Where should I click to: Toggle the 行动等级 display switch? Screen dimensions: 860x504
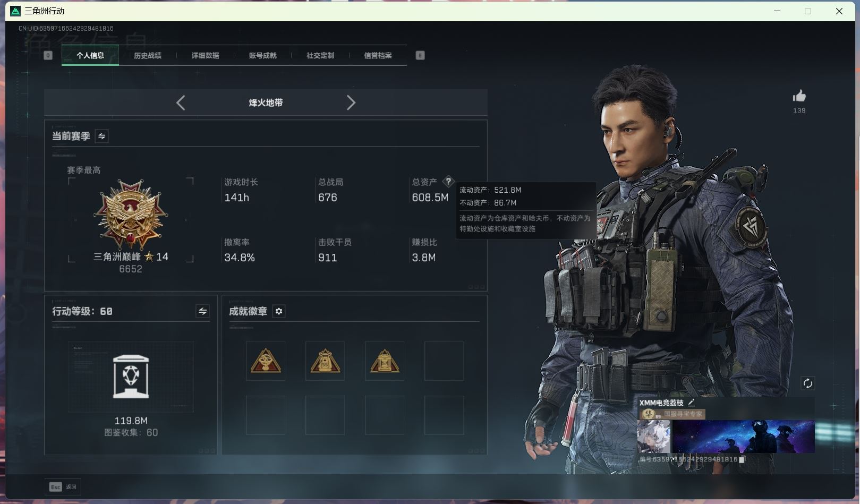[x=202, y=311]
